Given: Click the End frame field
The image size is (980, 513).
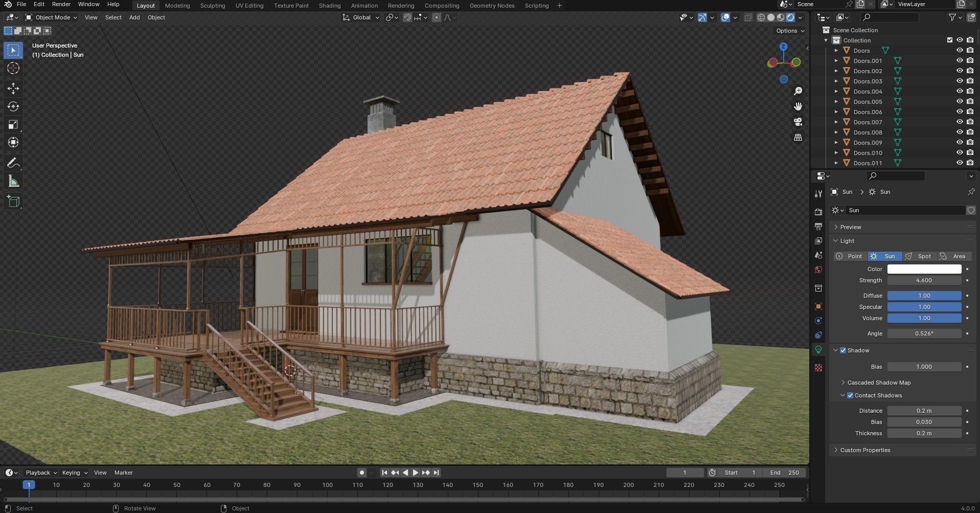Looking at the screenshot, I should (x=784, y=473).
